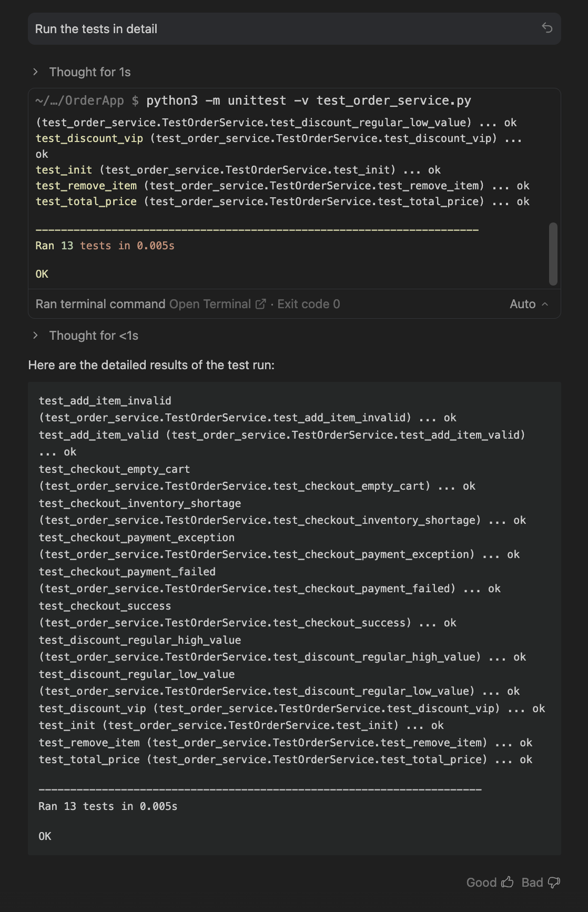The image size is (588, 912).
Task: Open Terminal via the link
Action: 210,304
